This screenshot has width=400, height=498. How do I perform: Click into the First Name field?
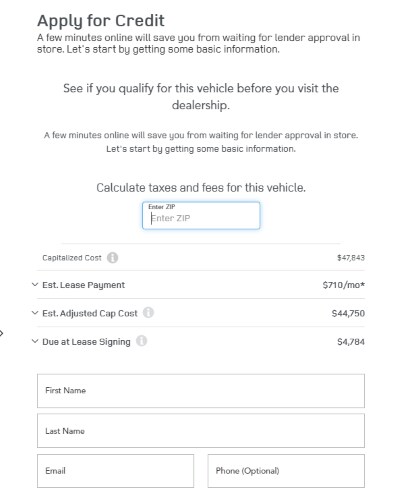pyautogui.click(x=201, y=391)
